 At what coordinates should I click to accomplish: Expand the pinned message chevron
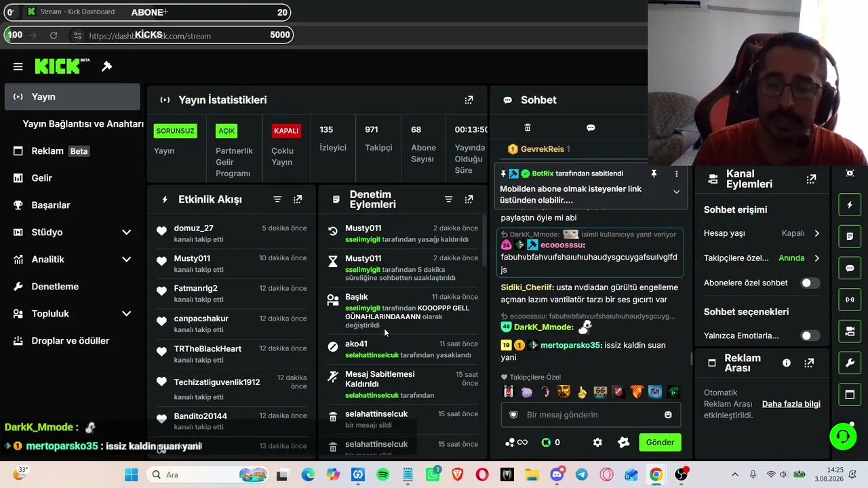676,192
